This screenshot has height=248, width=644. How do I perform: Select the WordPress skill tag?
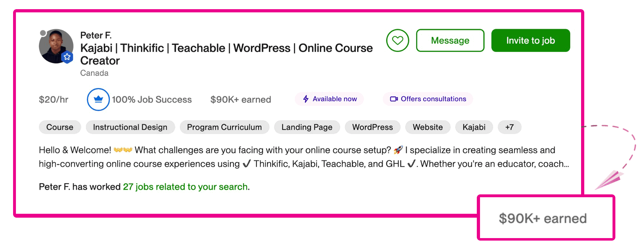coord(373,127)
